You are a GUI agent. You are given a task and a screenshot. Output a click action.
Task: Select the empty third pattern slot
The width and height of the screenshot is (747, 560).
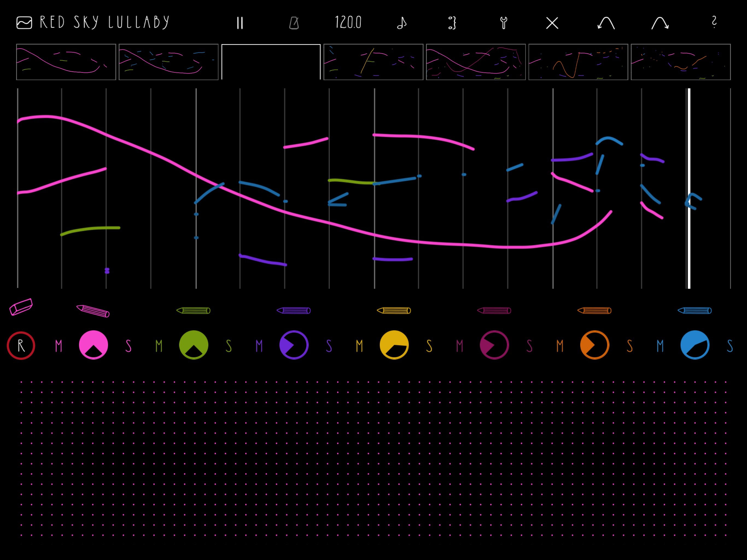(x=271, y=62)
